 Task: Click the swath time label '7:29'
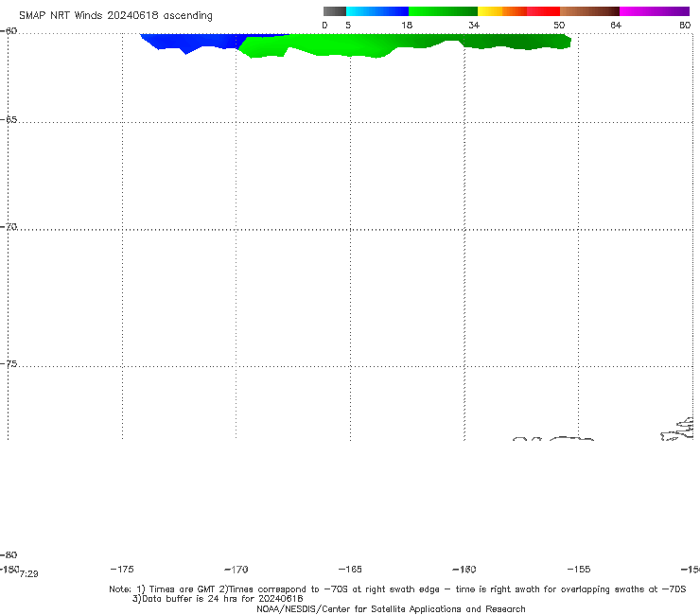click(29, 574)
